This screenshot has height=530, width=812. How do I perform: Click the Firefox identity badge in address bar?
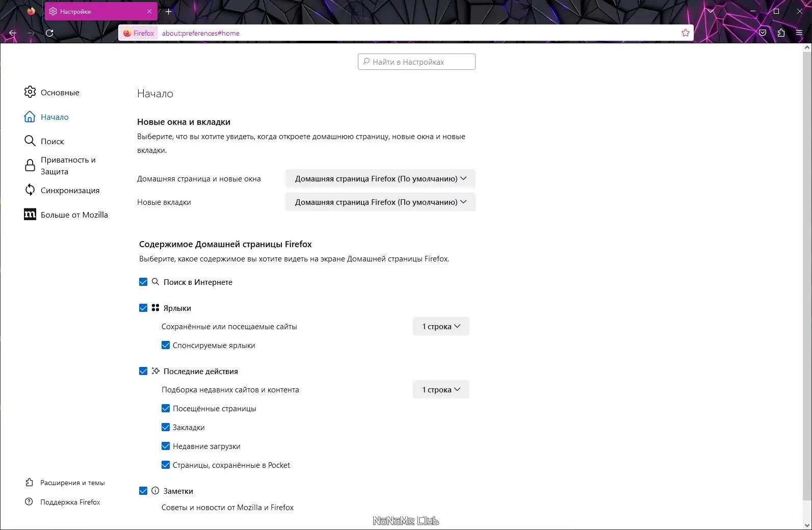[x=139, y=33]
